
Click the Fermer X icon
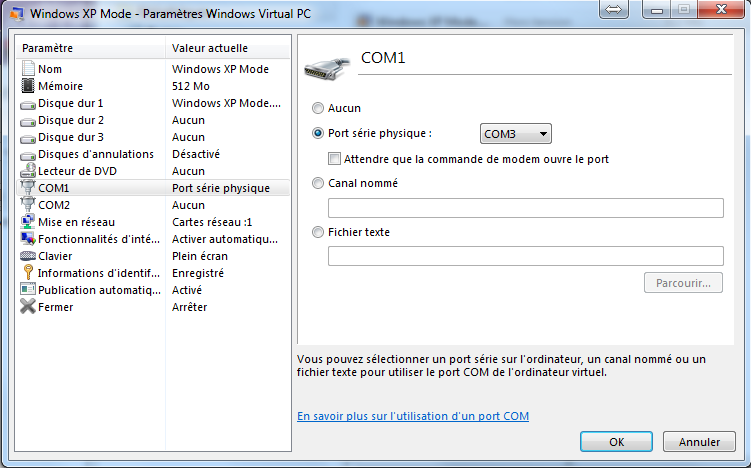tap(28, 307)
